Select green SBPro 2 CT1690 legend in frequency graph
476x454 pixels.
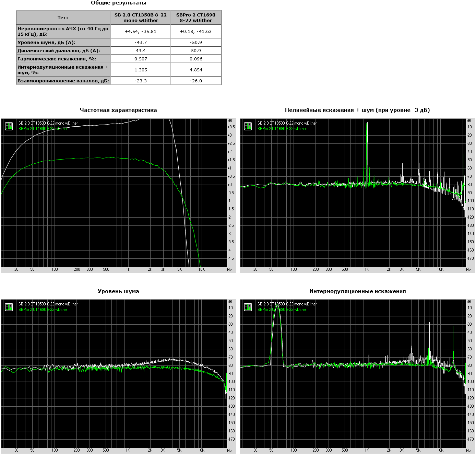point(43,129)
